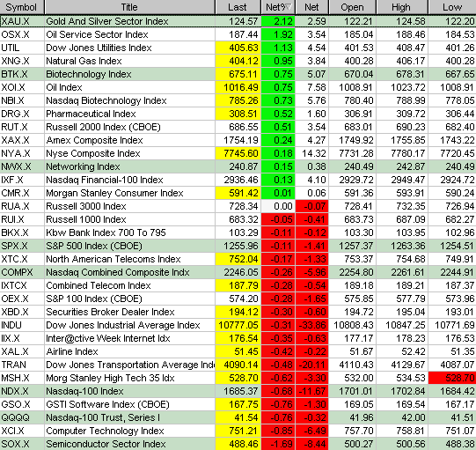Click the Last column header
This screenshot has width=476, height=450.
coord(238,7)
